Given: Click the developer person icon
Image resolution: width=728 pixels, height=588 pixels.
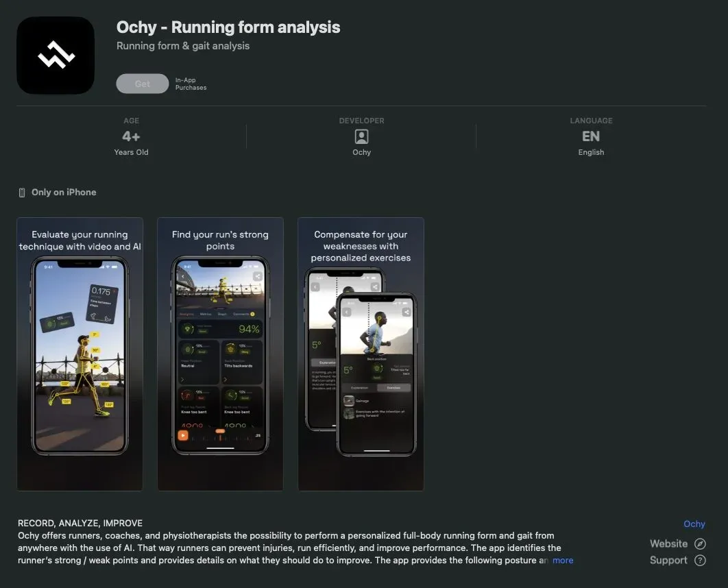Looking at the screenshot, I should pos(361,137).
